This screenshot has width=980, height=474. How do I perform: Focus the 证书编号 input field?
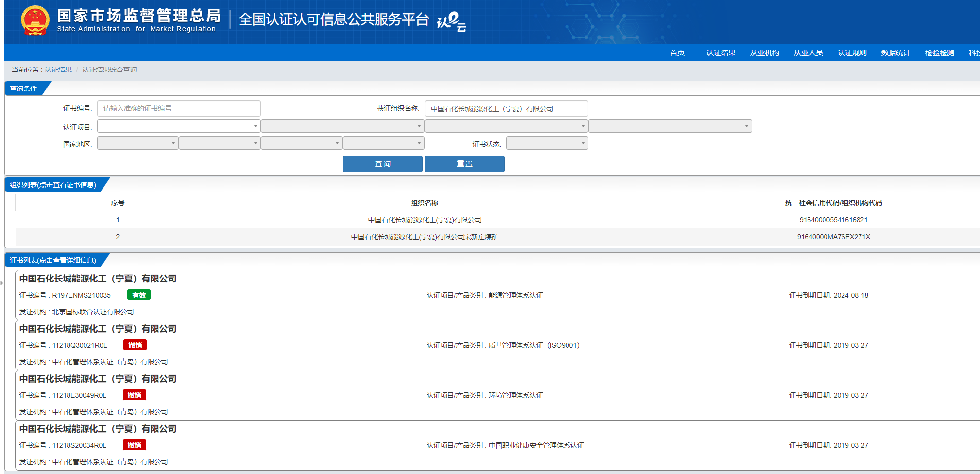pyautogui.click(x=179, y=108)
